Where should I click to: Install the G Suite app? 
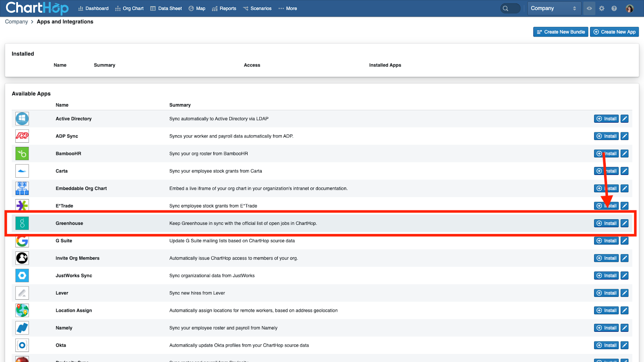tap(606, 241)
